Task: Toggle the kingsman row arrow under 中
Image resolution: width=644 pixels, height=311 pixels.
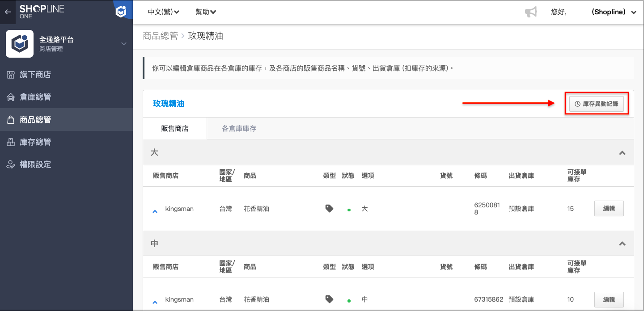Action: (155, 303)
